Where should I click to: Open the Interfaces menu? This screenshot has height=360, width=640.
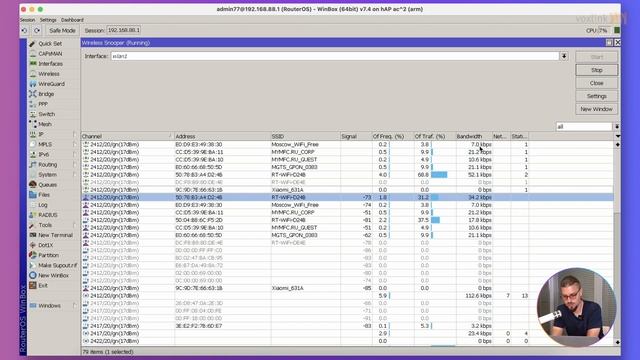[50, 64]
